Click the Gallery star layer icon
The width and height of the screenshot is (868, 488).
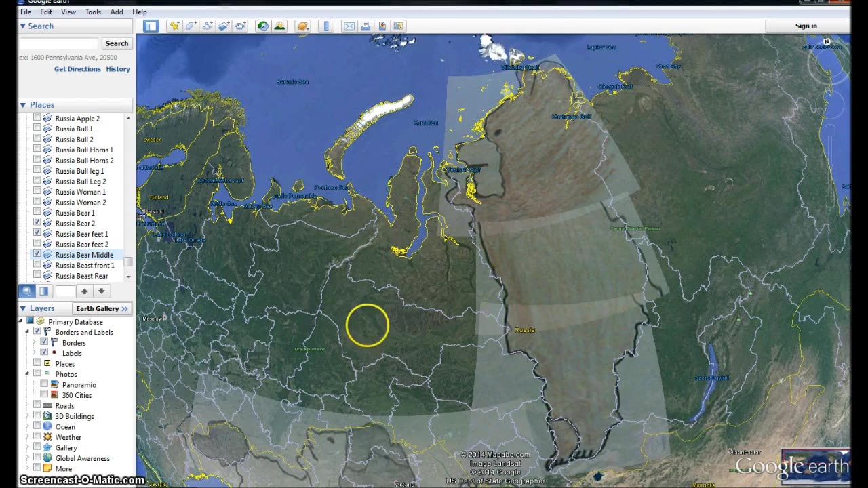click(x=47, y=447)
